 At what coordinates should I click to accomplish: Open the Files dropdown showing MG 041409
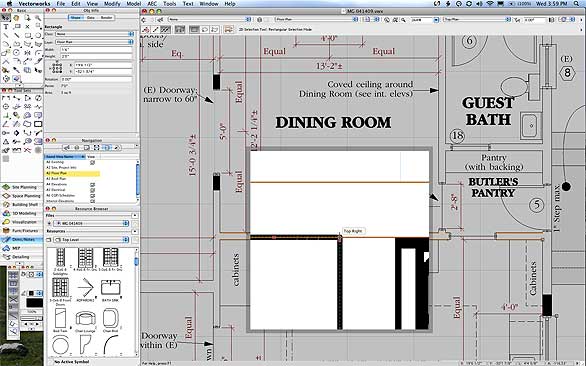pyautogui.click(x=91, y=223)
